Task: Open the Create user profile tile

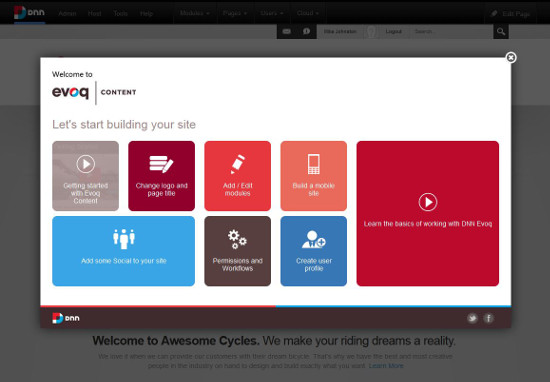Action: pyautogui.click(x=314, y=251)
